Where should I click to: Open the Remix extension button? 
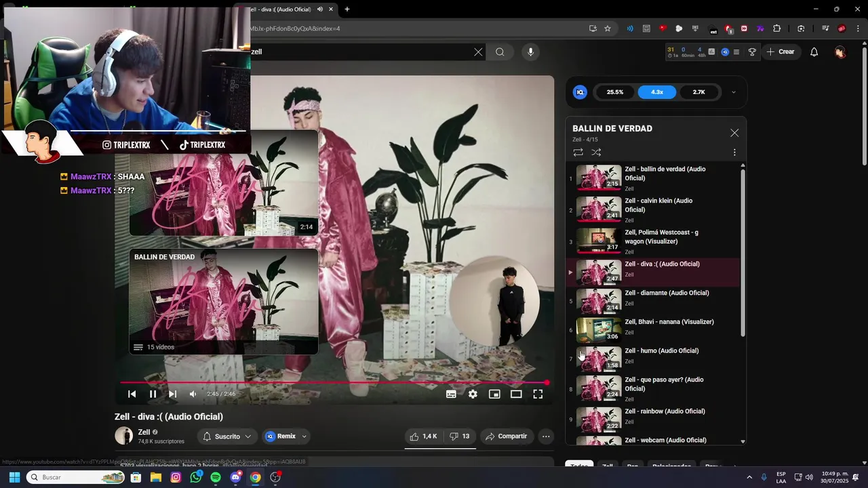[x=281, y=436]
